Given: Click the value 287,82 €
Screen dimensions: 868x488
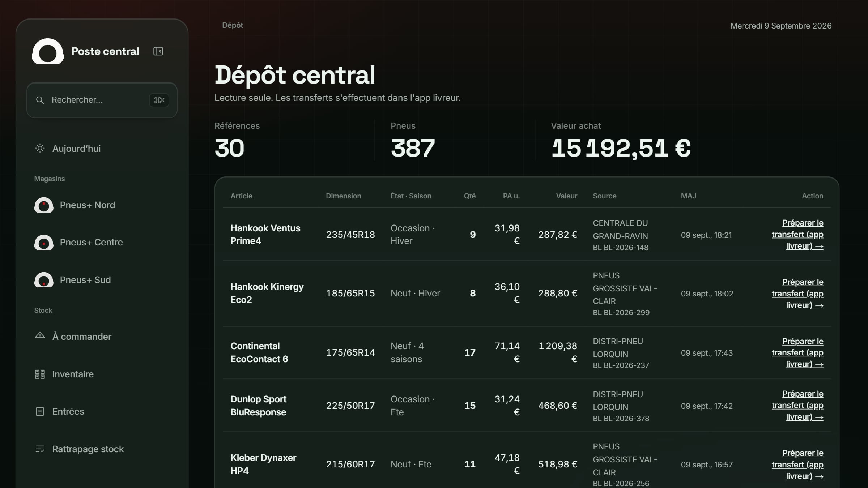Looking at the screenshot, I should point(558,235).
